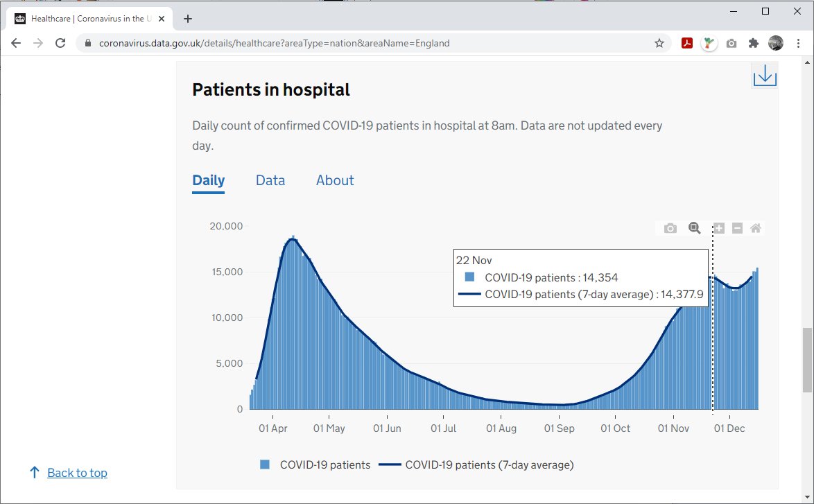Image resolution: width=814 pixels, height=504 pixels.
Task: Open the Chrome three-dot menu
Action: coord(799,42)
